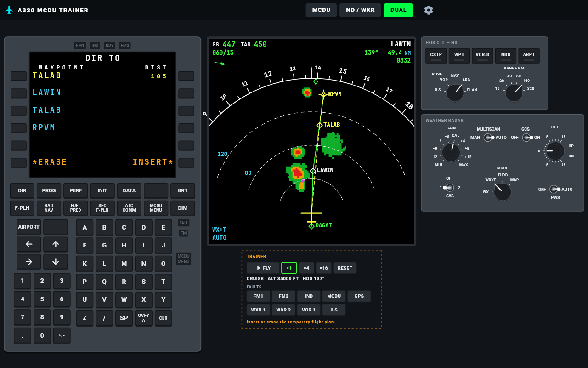The width and height of the screenshot is (588, 368).
Task: Click the slash key on keypad
Action: tap(104, 318)
